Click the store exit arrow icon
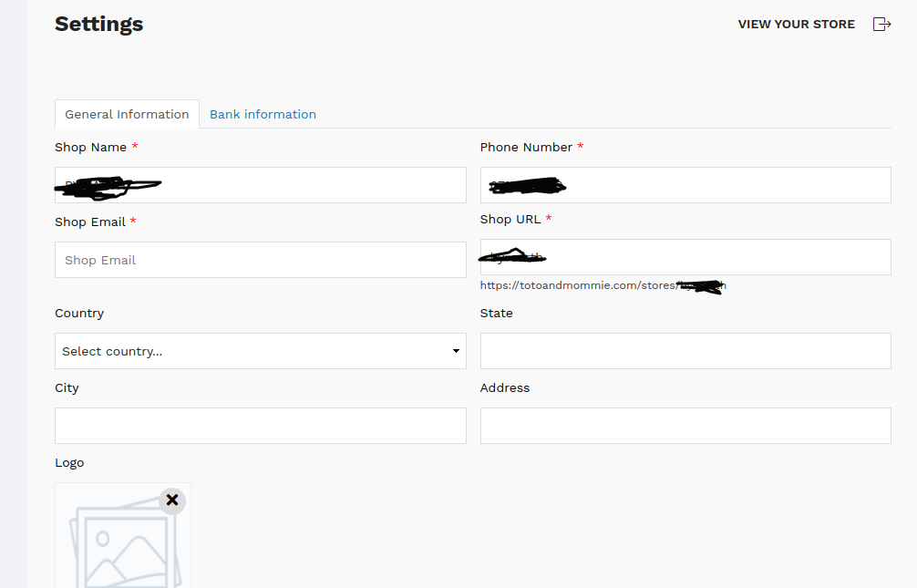This screenshot has width=917, height=588. click(882, 24)
